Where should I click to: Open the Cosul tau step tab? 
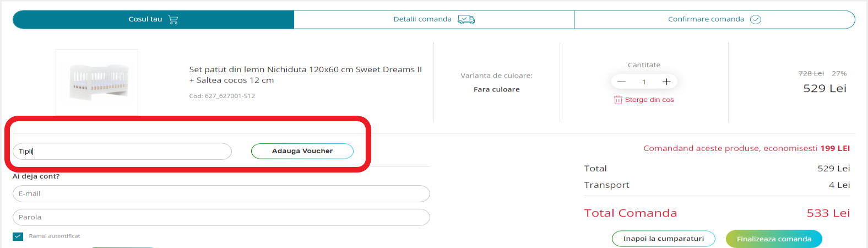[145, 19]
